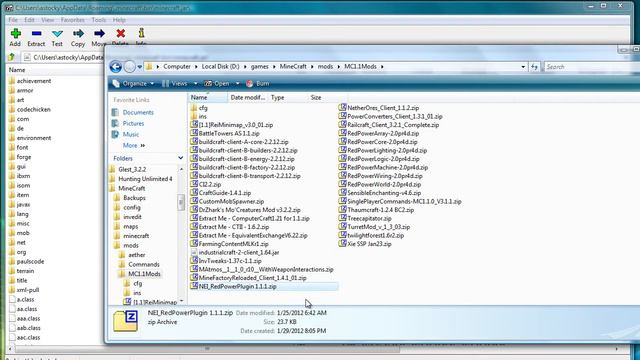This screenshot has height=360, width=640.
Task: Select the NetherOres_Client_1.1.2.zip file
Action: pos(379,108)
